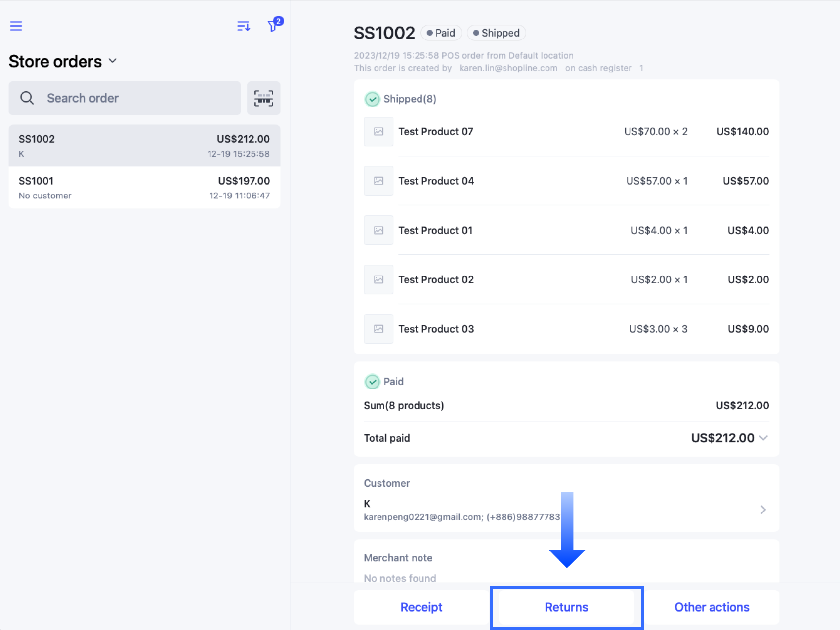
Task: Click Test Product 04 image placeholder
Action: pyautogui.click(x=378, y=181)
